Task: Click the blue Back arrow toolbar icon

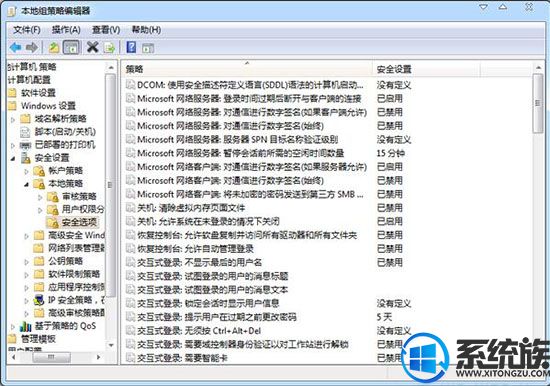Action: (x=16, y=47)
